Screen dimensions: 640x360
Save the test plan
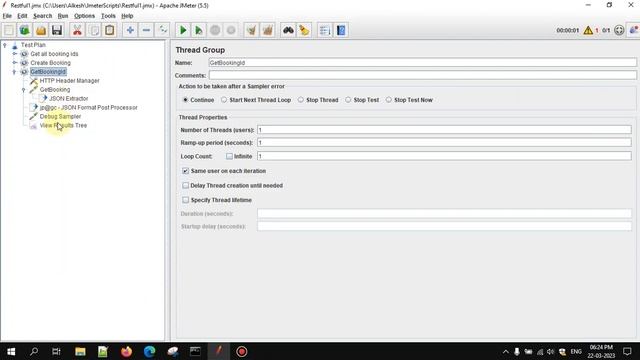click(x=57, y=30)
